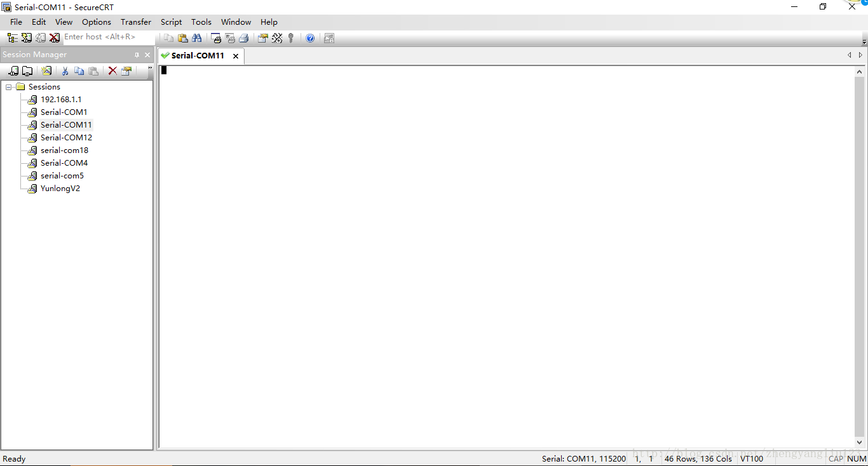Click the Paste icon in Session Manager toolbar
The width and height of the screenshot is (868, 466).
pyautogui.click(x=93, y=71)
